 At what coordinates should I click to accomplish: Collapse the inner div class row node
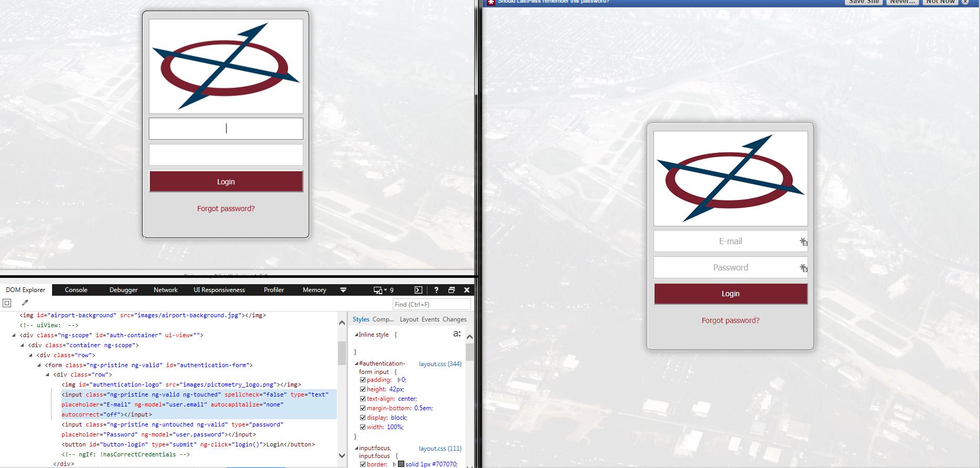pyautogui.click(x=47, y=375)
